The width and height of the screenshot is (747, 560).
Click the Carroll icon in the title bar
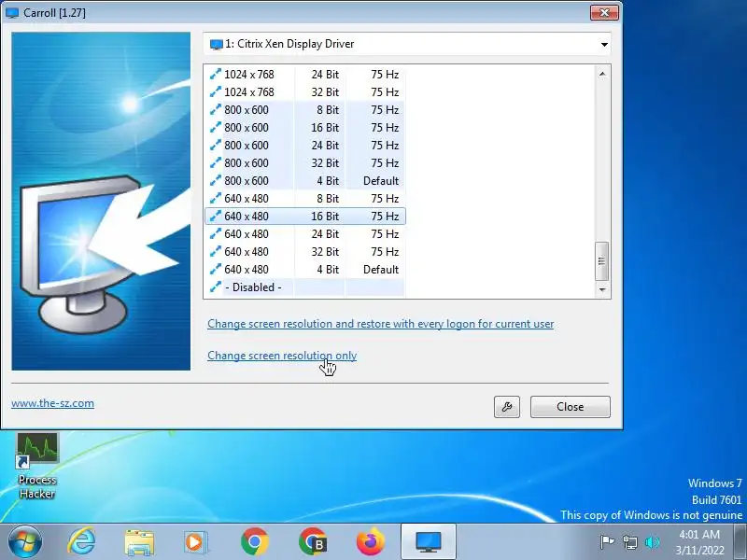pyautogui.click(x=12, y=13)
